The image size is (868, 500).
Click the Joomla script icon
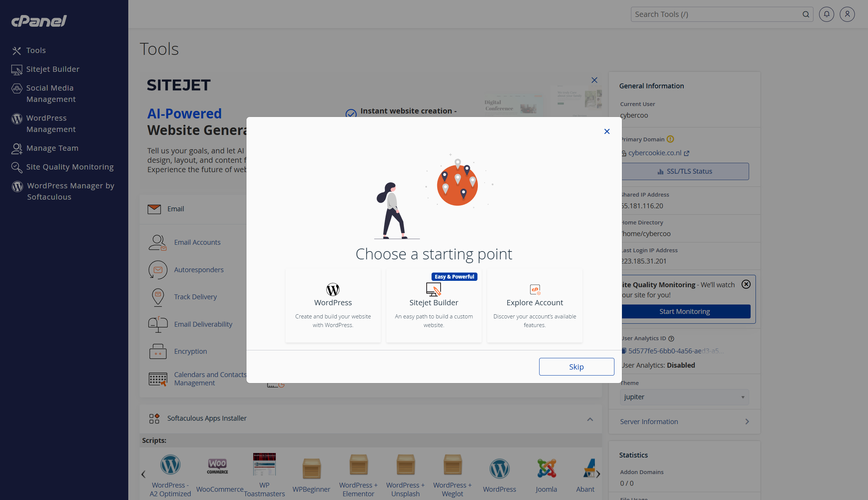(546, 468)
